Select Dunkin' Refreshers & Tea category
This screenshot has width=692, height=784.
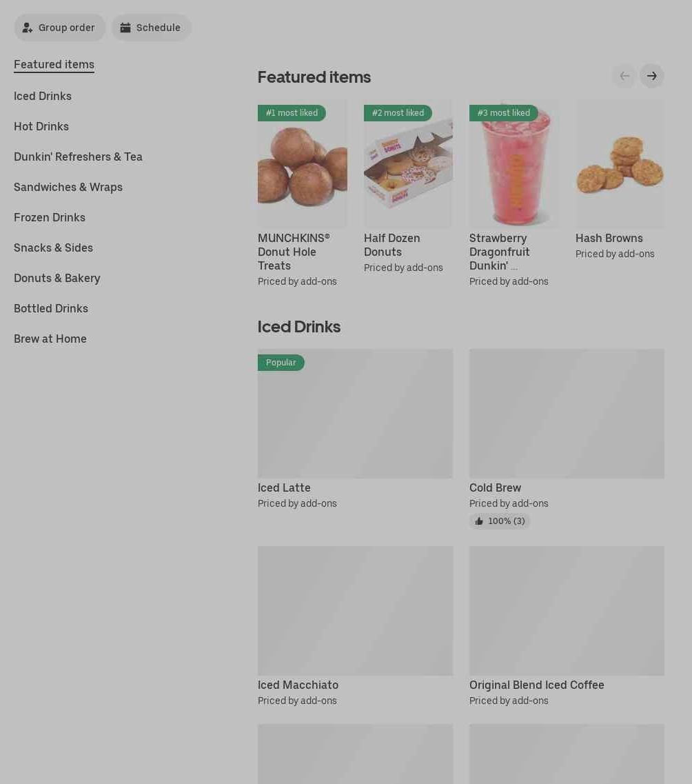pos(78,157)
